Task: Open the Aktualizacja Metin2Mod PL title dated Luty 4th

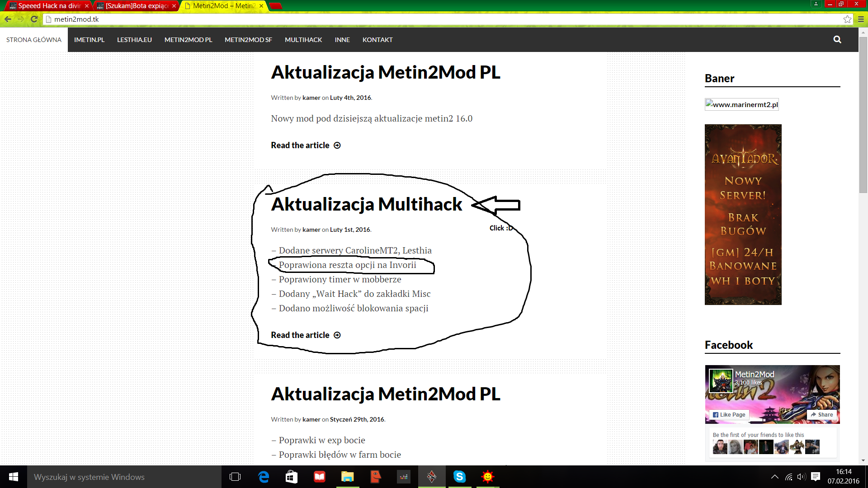Action: pyautogui.click(x=386, y=73)
